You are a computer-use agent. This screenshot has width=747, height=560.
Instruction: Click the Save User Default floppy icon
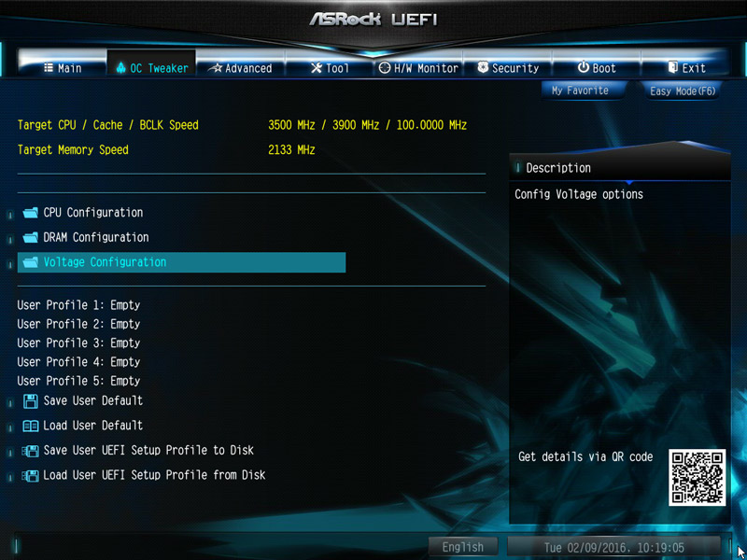click(x=31, y=401)
